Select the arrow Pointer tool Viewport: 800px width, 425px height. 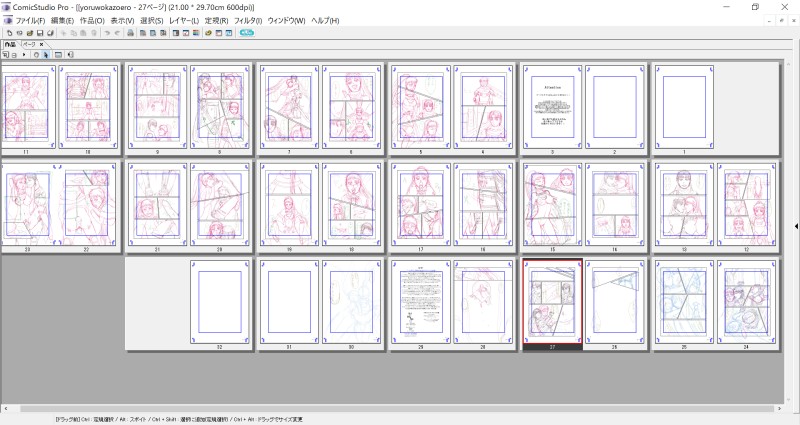click(x=46, y=55)
